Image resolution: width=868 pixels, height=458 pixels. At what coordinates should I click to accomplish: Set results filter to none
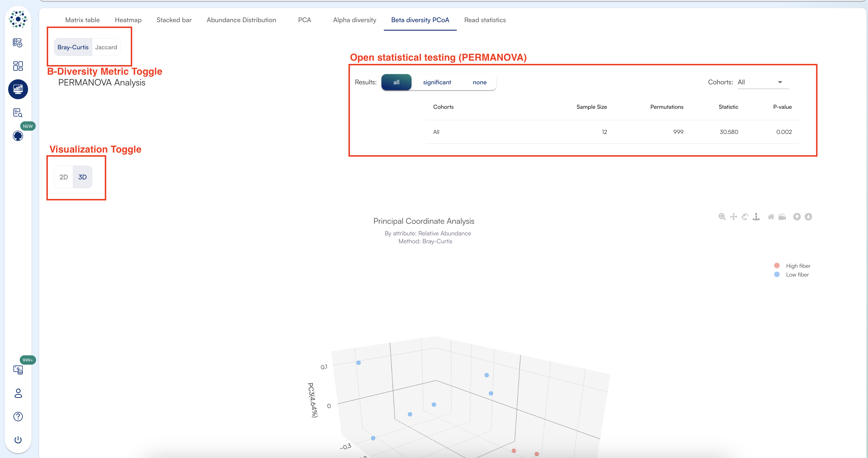tap(479, 82)
